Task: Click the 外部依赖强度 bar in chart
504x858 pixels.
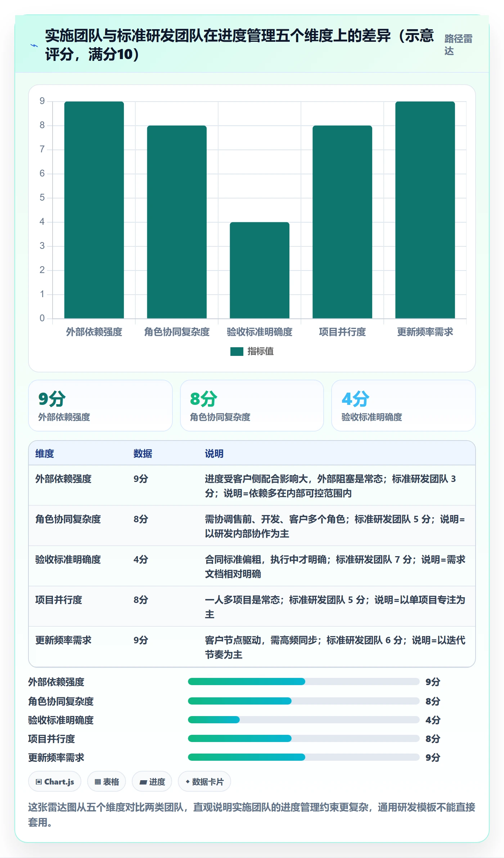Action: pos(94,210)
